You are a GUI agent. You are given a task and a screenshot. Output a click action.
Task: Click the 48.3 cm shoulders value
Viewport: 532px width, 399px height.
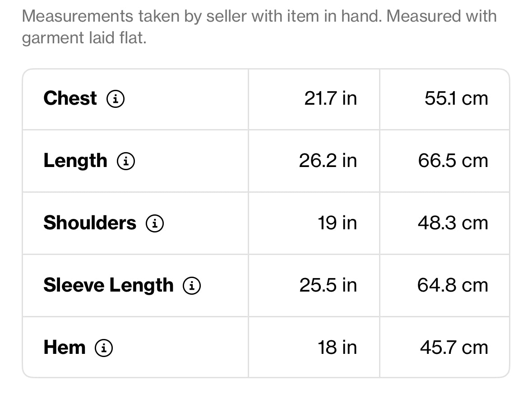453,223
